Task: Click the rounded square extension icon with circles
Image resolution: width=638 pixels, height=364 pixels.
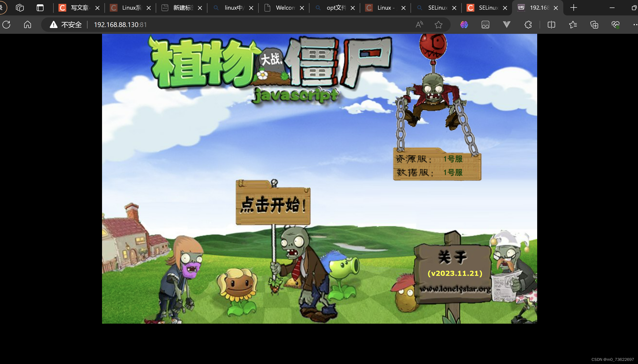Action: pos(485,24)
